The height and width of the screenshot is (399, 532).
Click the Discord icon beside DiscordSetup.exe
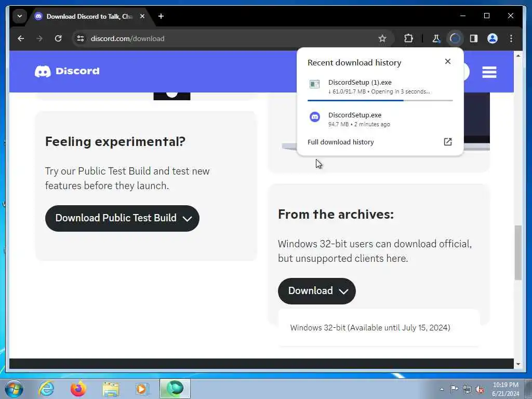coord(315,117)
